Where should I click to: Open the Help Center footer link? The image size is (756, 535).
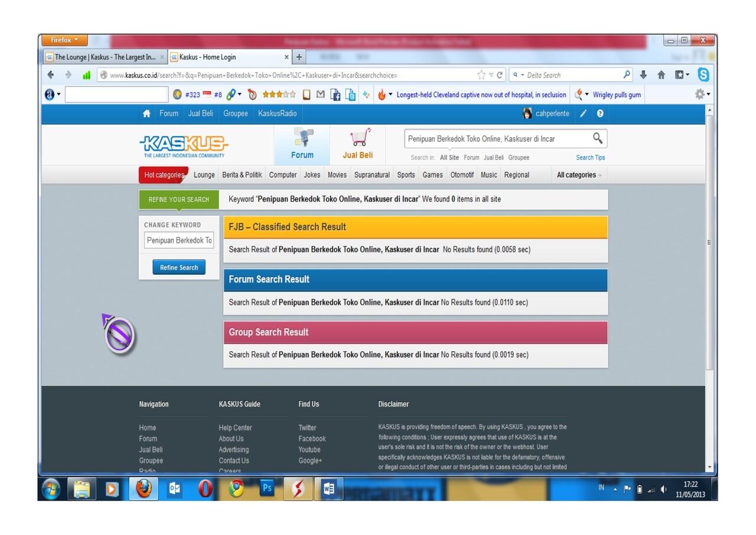click(235, 428)
